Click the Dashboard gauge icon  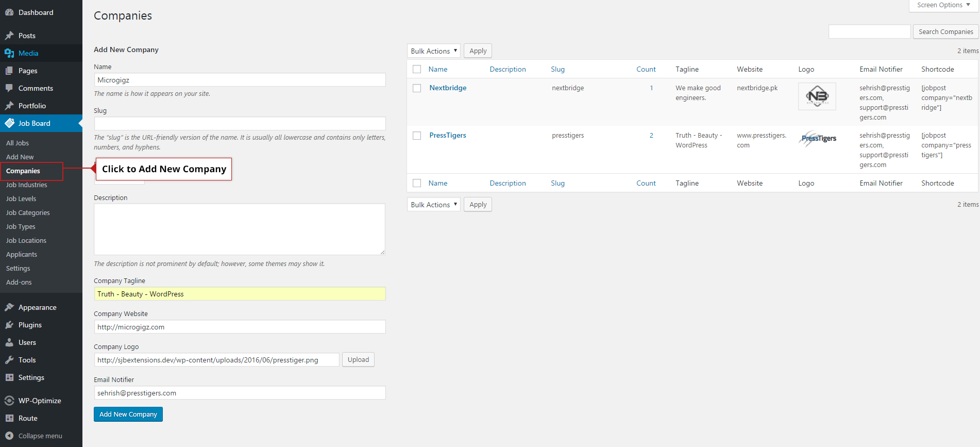pyautogui.click(x=9, y=12)
